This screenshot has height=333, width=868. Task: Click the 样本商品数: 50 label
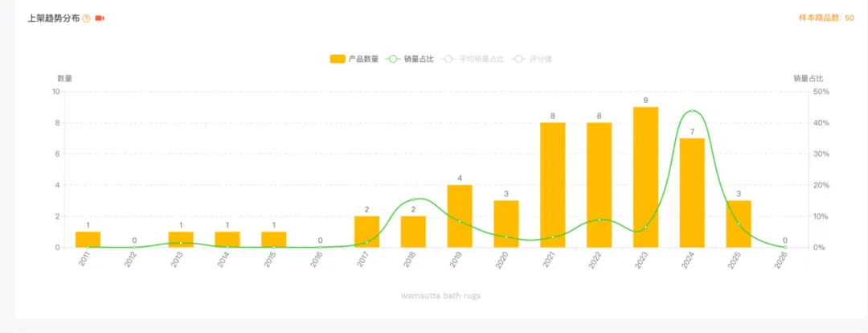click(x=826, y=18)
